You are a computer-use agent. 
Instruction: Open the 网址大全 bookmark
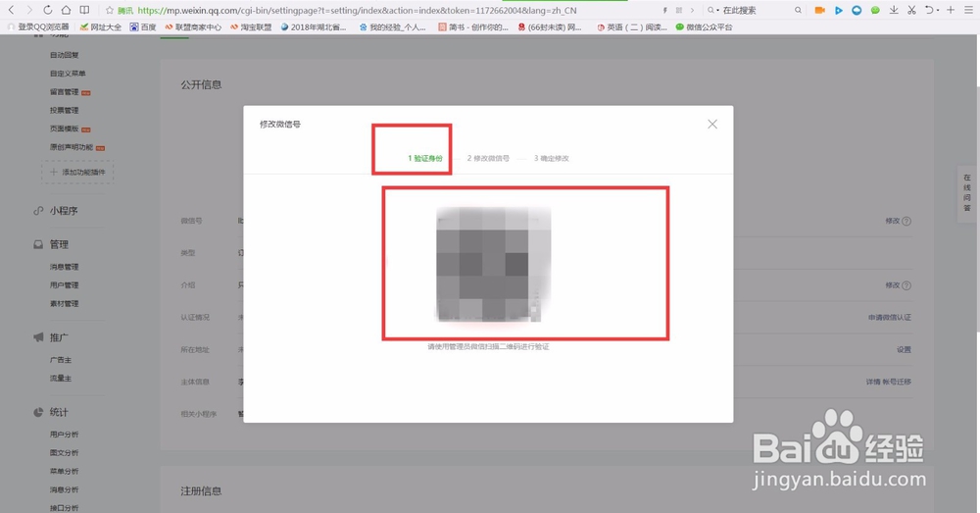[101, 26]
